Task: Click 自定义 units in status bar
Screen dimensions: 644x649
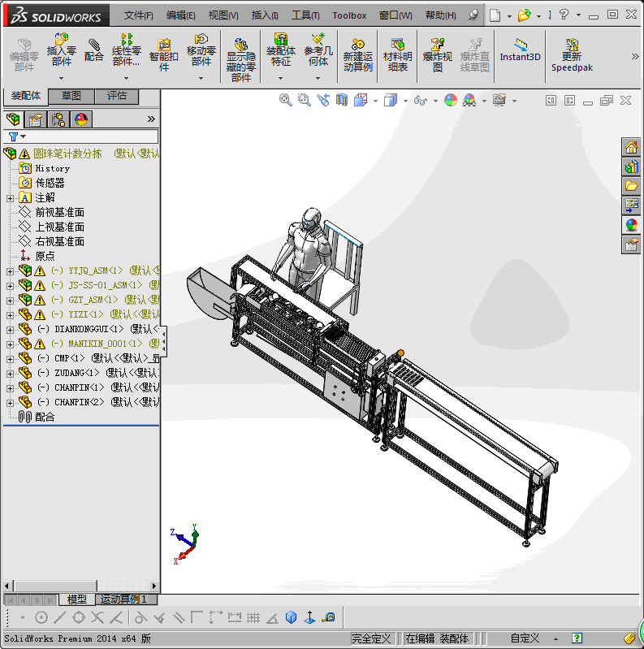Action: point(525,638)
